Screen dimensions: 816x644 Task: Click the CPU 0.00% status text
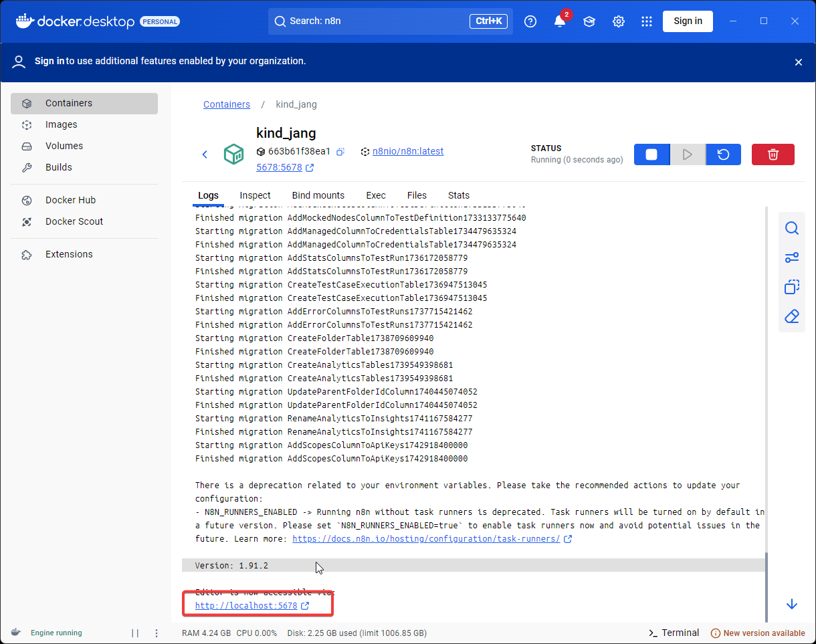pyautogui.click(x=257, y=633)
